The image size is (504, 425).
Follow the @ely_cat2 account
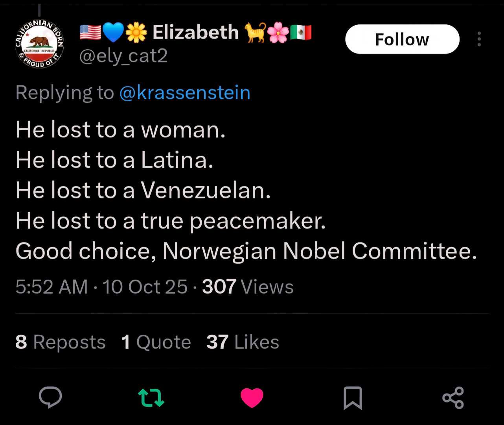tap(402, 39)
